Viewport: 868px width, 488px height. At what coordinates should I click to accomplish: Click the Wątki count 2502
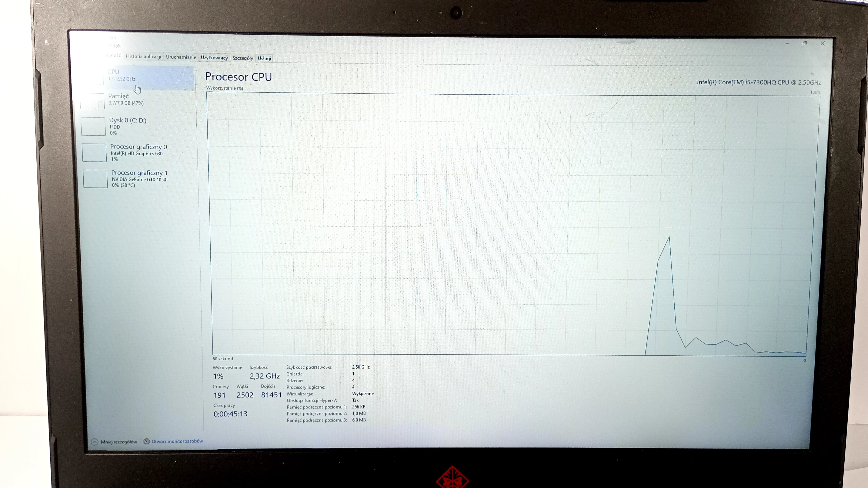click(x=245, y=395)
